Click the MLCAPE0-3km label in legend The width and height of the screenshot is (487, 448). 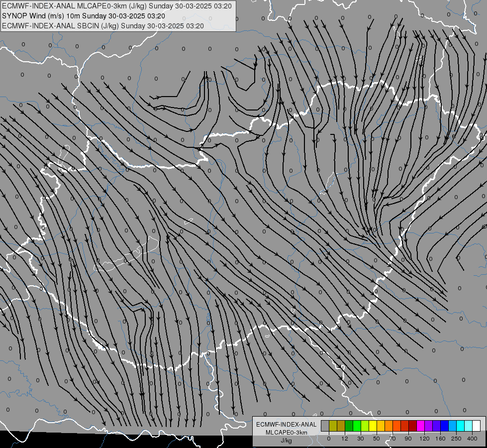[287, 433]
